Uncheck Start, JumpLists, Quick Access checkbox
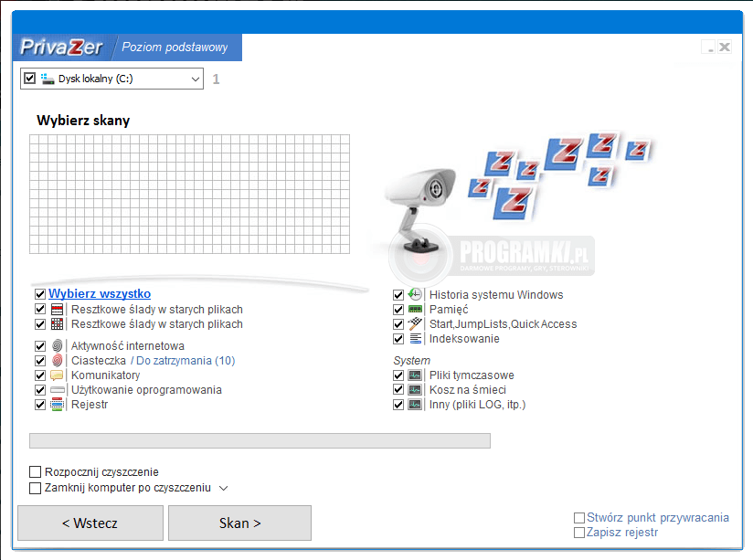The height and width of the screenshot is (560, 753). click(x=398, y=324)
